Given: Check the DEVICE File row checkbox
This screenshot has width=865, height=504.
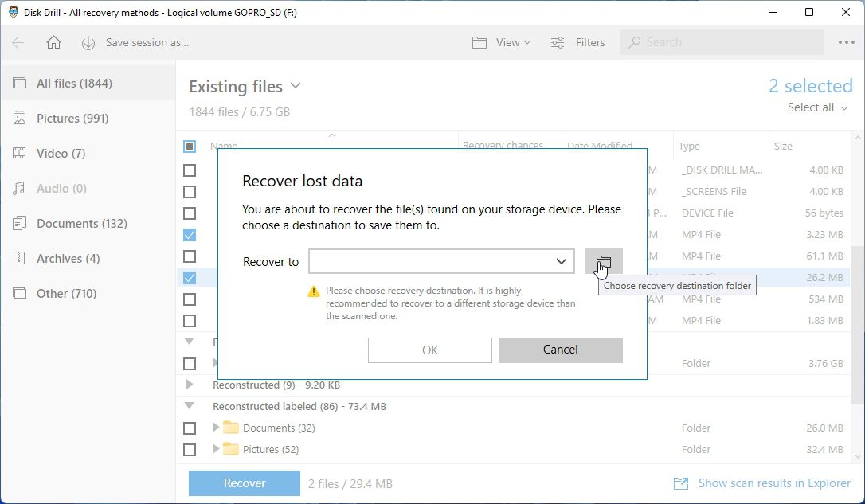Looking at the screenshot, I should pos(190,213).
